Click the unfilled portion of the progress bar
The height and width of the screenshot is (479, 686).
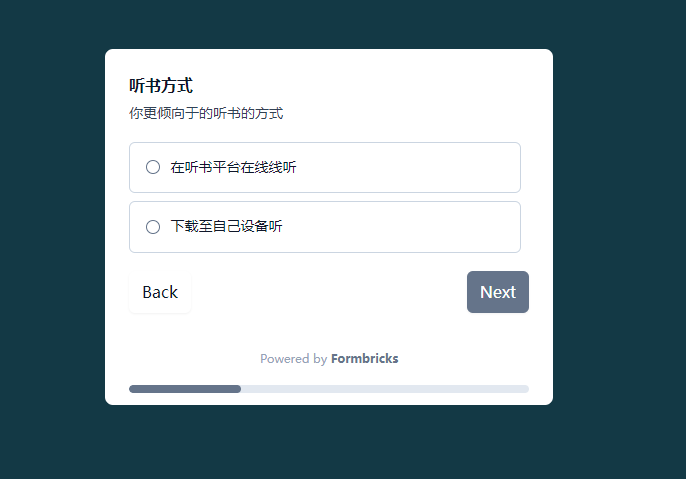(385, 388)
